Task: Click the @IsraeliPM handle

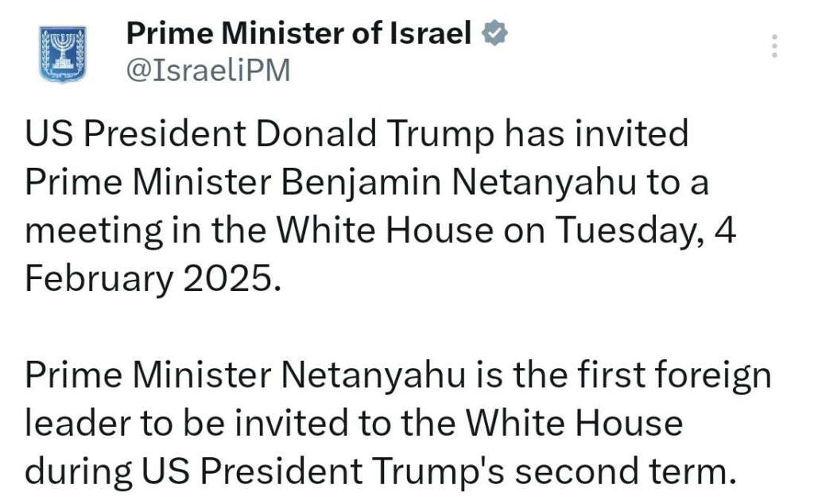Action: (208, 70)
